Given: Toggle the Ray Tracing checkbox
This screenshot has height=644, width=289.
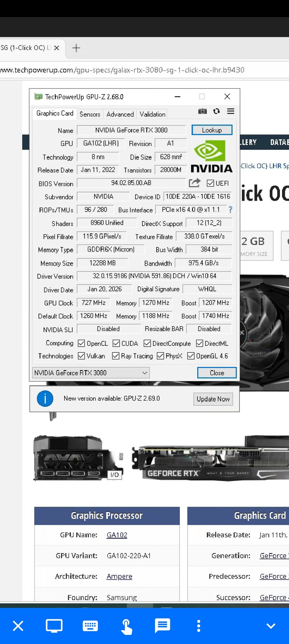Looking at the screenshot, I should 116,356.
